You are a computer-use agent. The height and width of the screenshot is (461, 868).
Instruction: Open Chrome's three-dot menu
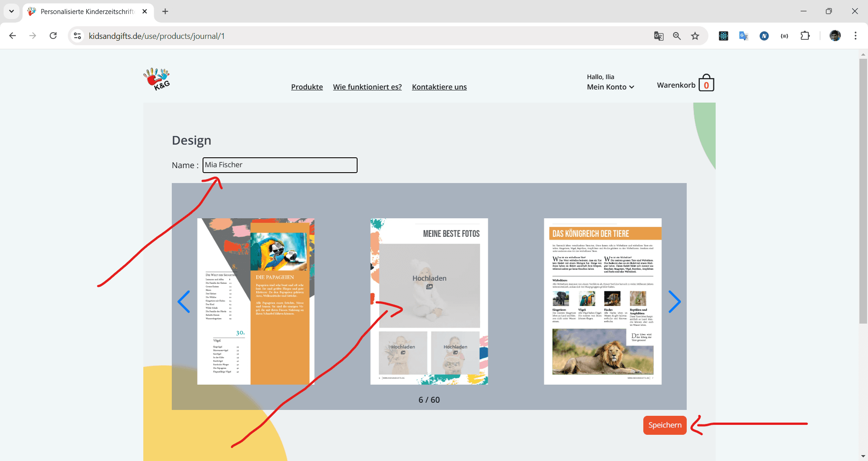[855, 36]
